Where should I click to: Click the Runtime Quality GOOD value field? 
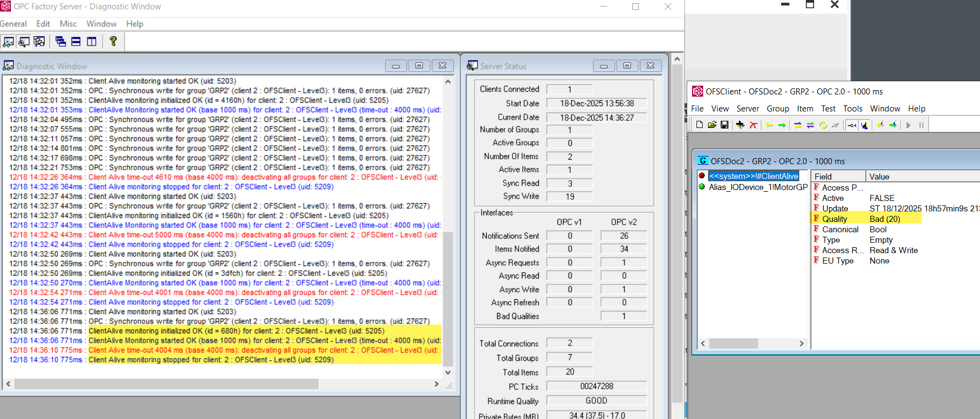point(597,401)
